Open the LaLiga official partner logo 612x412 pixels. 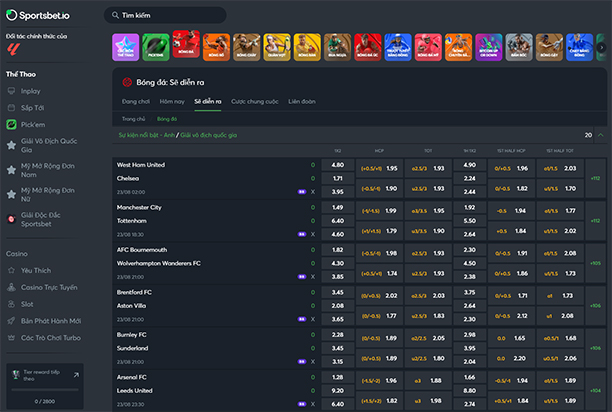click(x=13, y=50)
